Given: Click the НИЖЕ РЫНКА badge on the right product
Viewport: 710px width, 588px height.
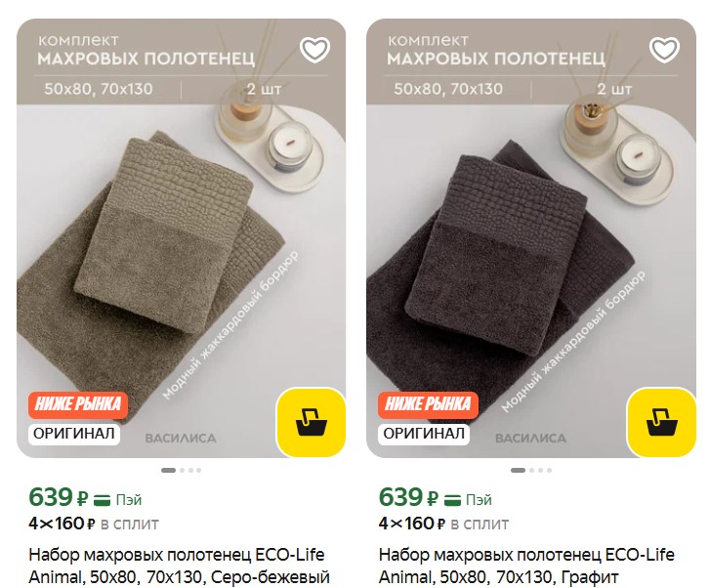Looking at the screenshot, I should click(428, 404).
